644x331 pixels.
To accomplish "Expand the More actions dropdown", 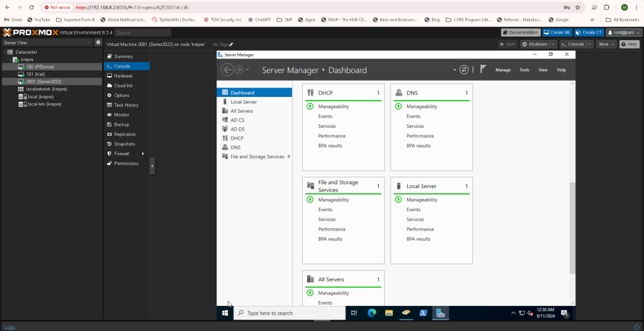I will 606,45.
